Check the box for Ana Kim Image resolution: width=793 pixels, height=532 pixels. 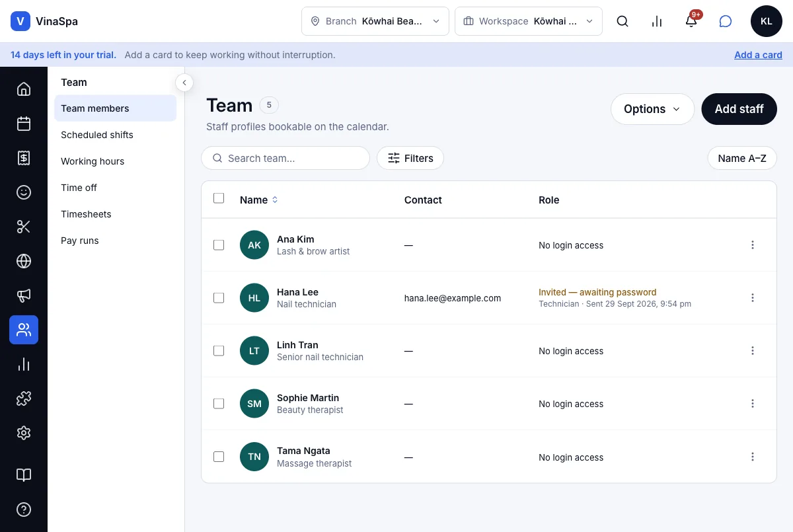point(219,245)
